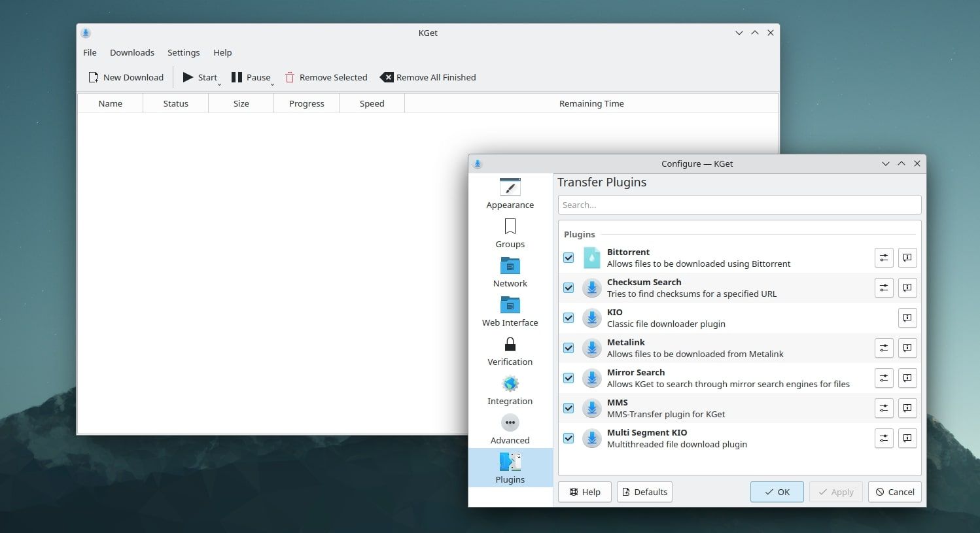Click the New Download toolbar button
Viewport: 980px width, 533px height.
[x=126, y=77]
